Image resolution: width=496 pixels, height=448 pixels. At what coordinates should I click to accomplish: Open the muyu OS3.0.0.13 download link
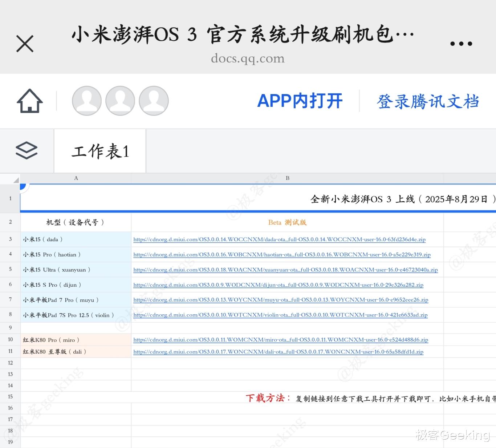[281, 300]
